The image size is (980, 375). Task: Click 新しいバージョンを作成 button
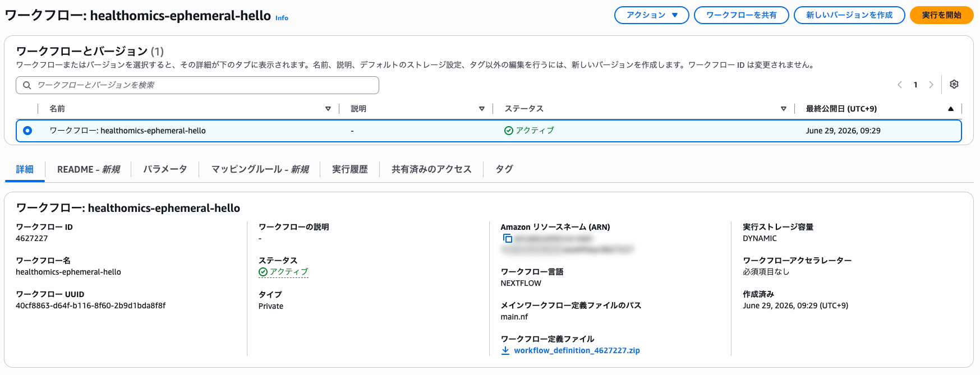[x=849, y=15]
